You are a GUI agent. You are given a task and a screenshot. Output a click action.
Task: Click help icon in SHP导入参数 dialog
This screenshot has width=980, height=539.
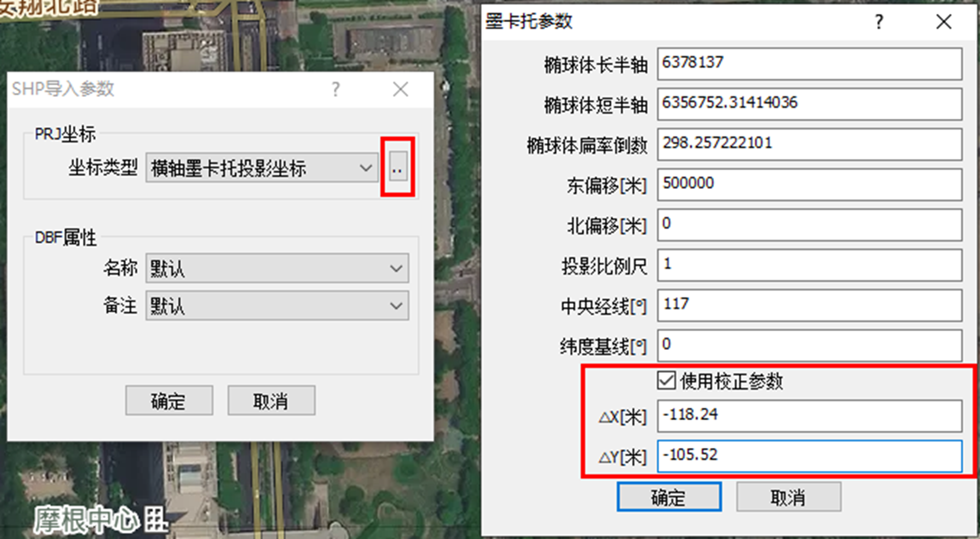click(336, 89)
